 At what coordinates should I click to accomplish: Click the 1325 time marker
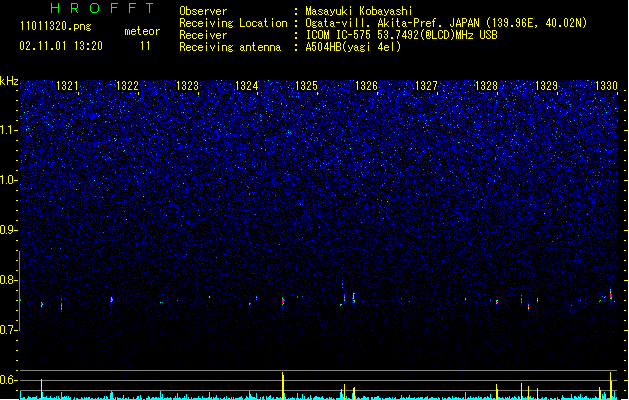[306, 86]
